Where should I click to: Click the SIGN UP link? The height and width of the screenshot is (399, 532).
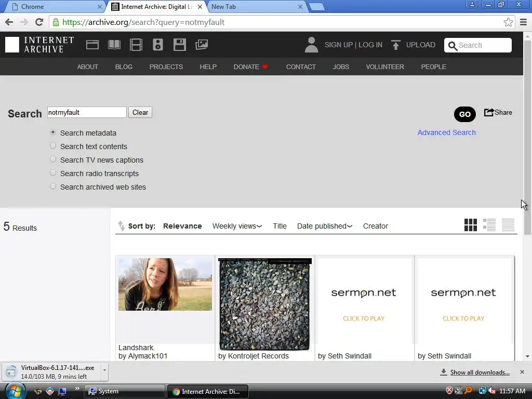(339, 45)
